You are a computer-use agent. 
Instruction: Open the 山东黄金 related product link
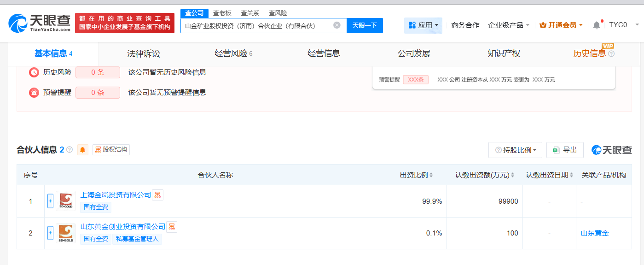point(594,233)
